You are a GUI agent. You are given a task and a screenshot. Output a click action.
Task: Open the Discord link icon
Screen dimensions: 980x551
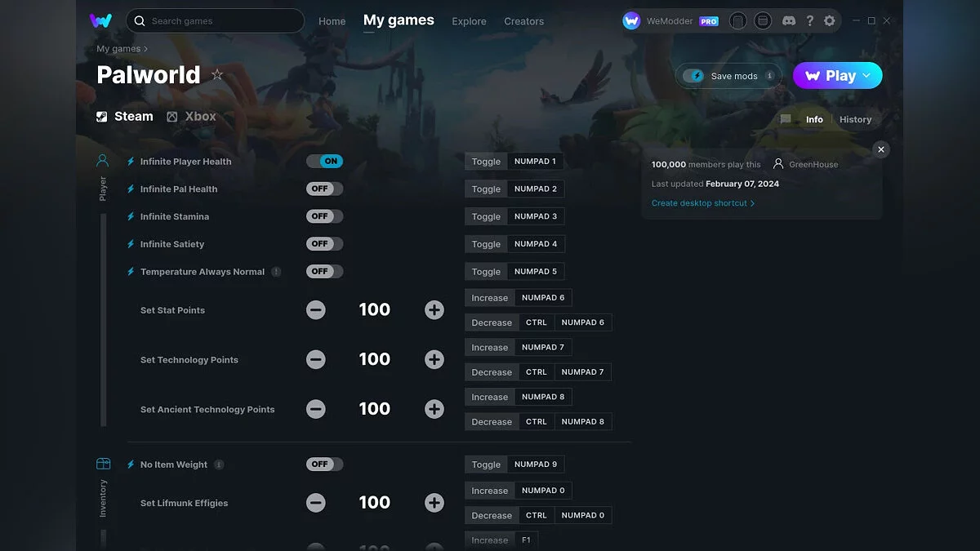[789, 21]
